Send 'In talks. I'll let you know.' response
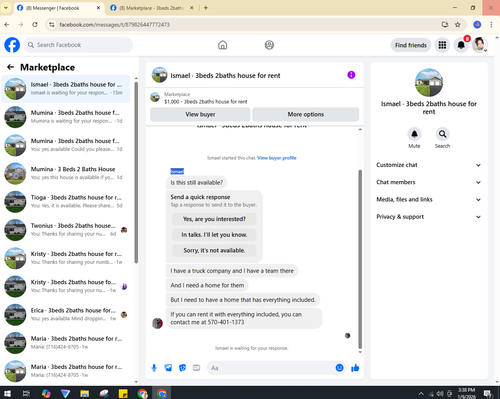This screenshot has height=399, width=500. [214, 235]
